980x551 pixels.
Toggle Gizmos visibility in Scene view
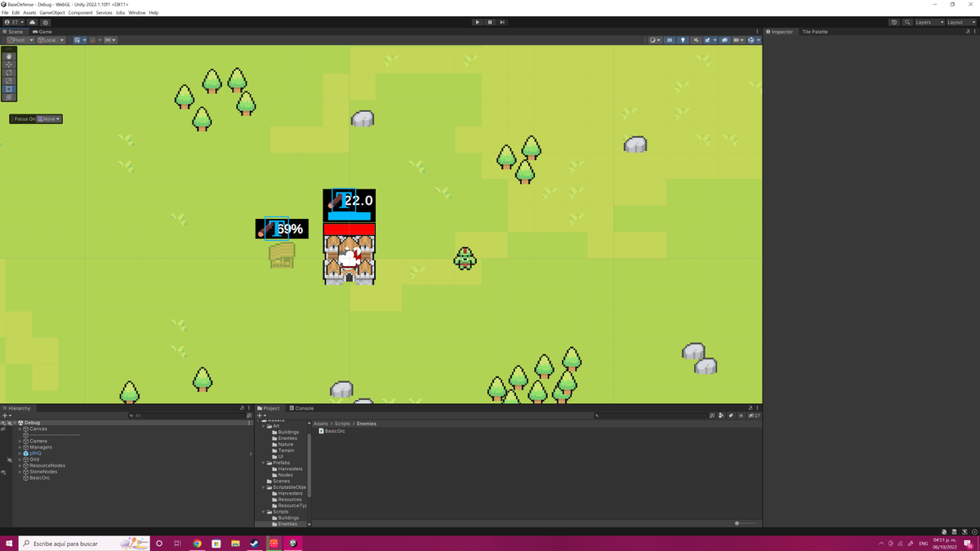[750, 40]
